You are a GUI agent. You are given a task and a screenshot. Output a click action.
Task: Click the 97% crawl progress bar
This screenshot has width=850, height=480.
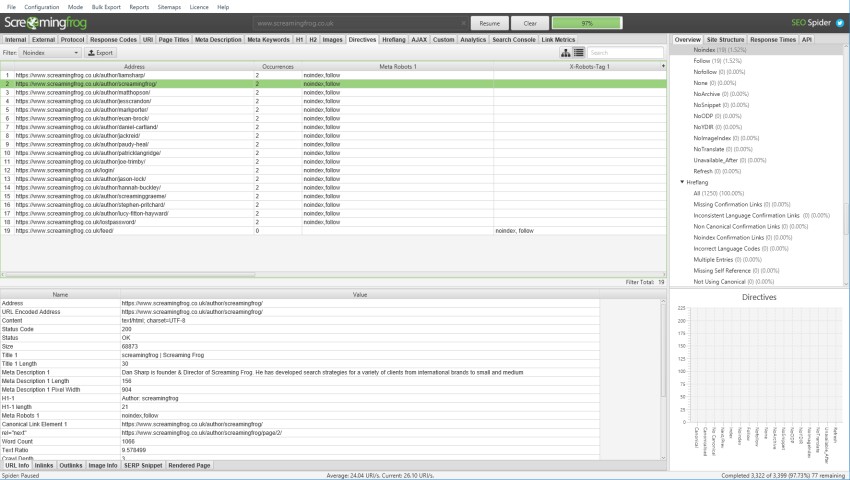tap(587, 23)
